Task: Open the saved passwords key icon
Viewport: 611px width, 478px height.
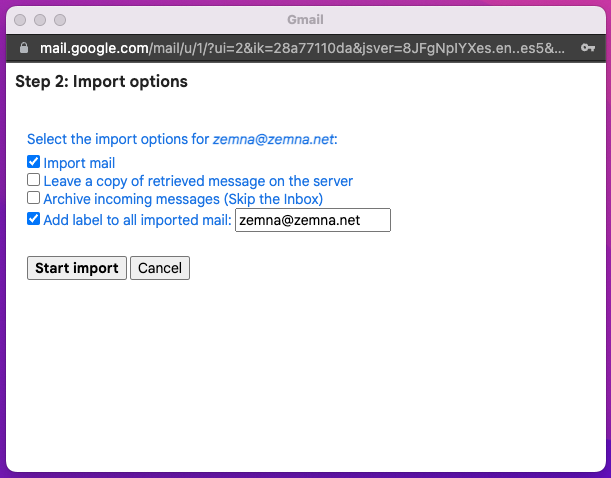Action: 588,48
